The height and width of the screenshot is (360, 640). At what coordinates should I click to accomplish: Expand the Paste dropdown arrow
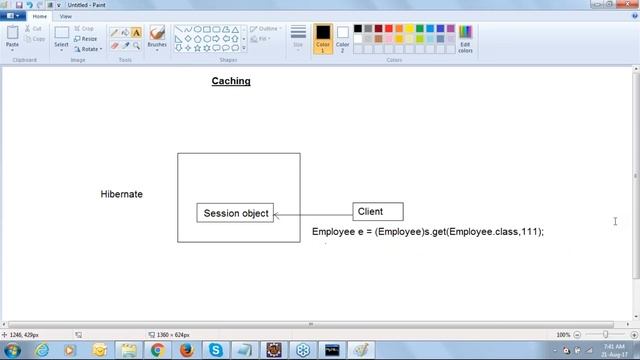coord(12,50)
